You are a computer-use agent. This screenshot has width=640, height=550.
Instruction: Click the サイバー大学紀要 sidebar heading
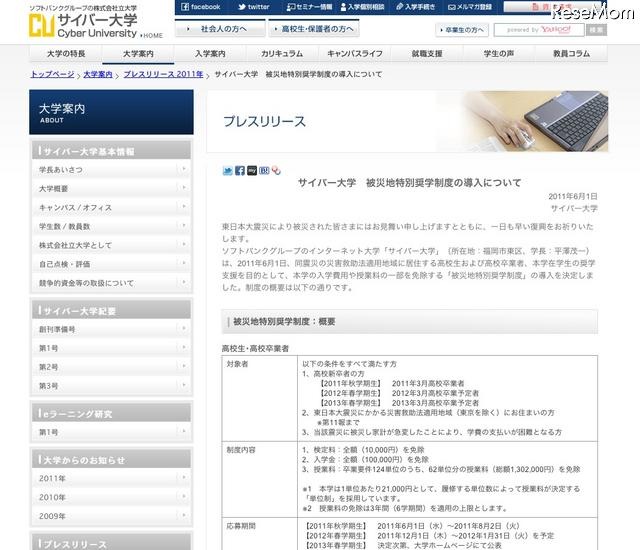coord(111,310)
